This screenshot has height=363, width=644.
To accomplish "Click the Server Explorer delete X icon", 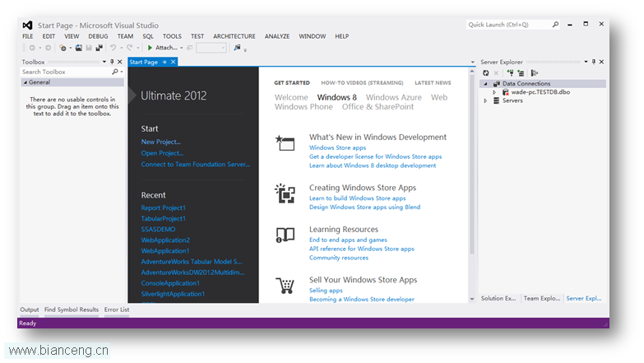I will pos(496,72).
